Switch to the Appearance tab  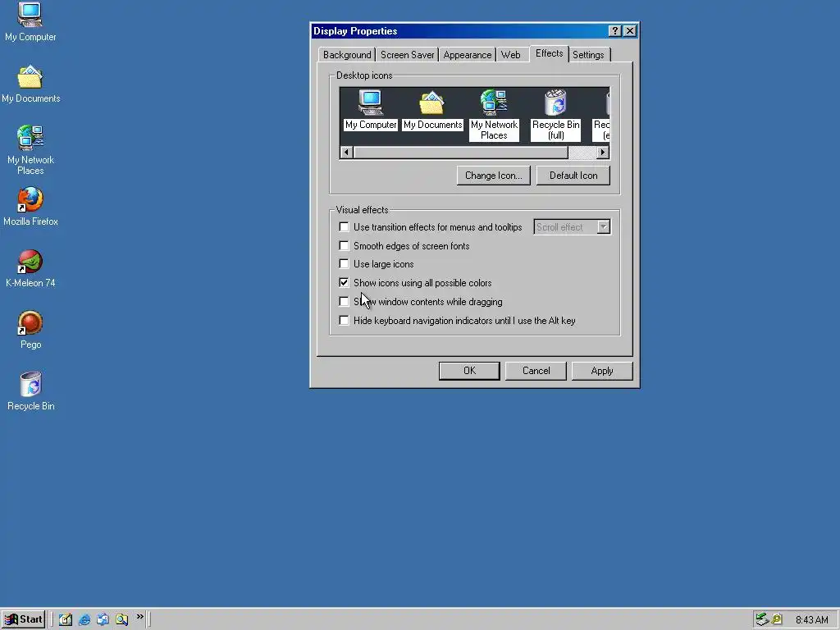pos(467,55)
